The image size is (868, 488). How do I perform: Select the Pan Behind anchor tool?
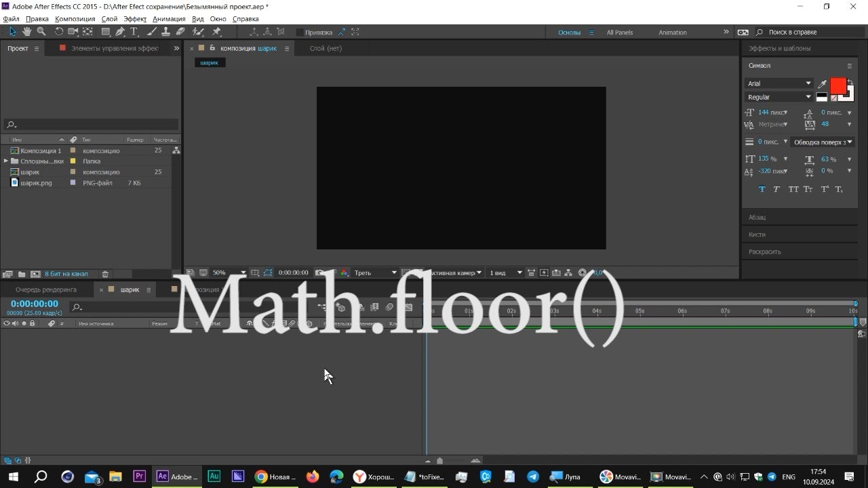(x=88, y=32)
